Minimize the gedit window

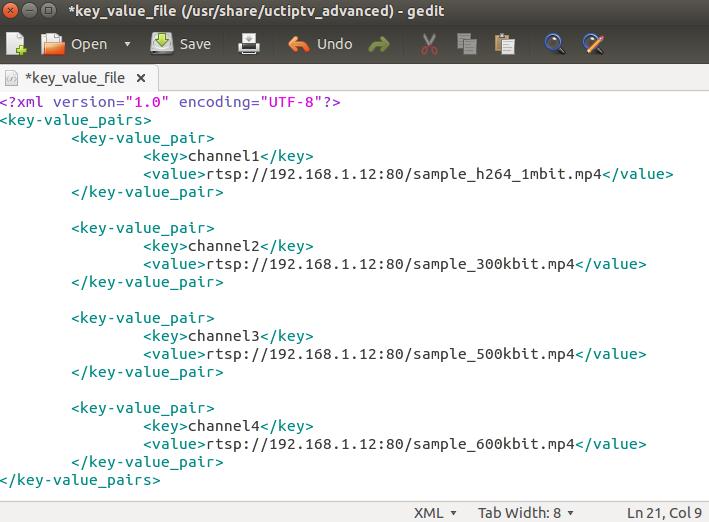(x=29, y=10)
